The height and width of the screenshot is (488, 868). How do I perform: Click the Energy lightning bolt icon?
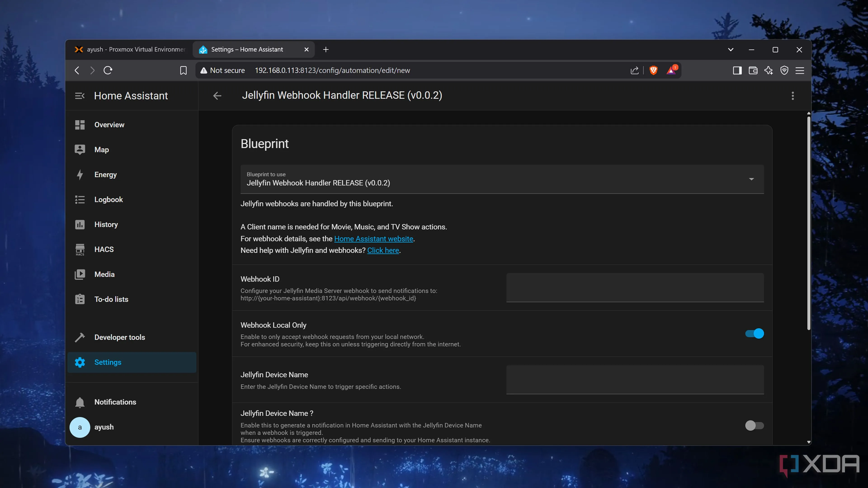[80, 174]
